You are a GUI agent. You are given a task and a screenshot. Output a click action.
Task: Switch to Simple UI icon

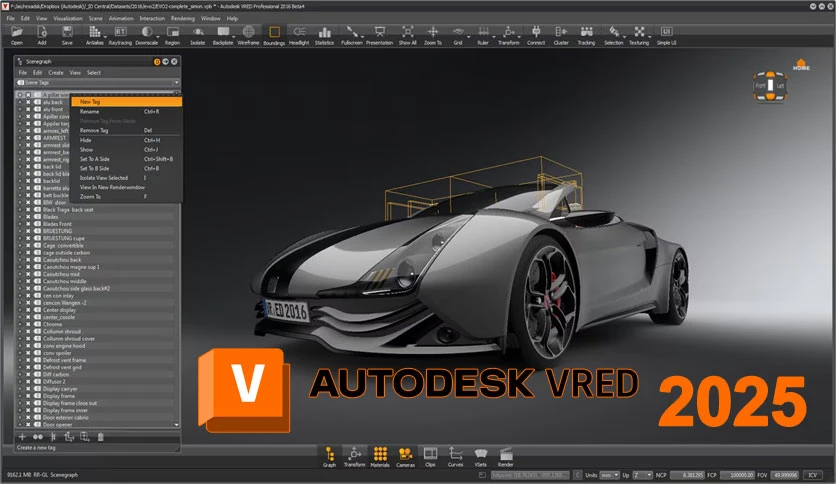pos(666,32)
